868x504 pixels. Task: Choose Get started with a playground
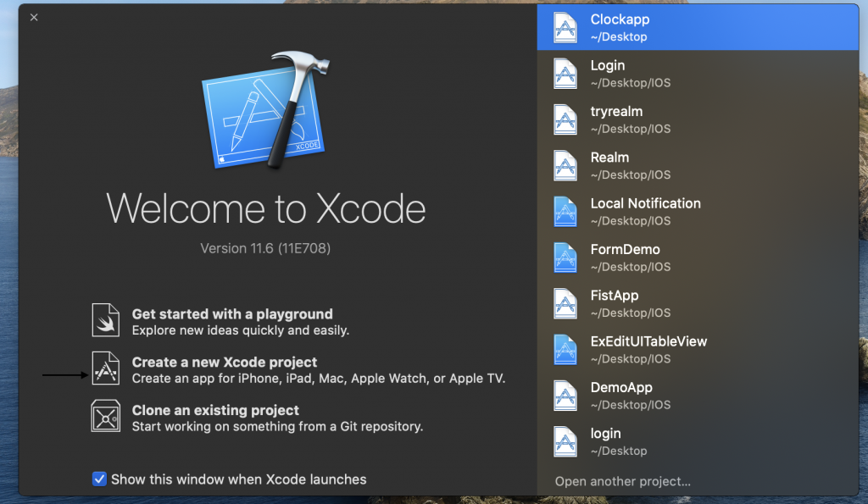232,314
